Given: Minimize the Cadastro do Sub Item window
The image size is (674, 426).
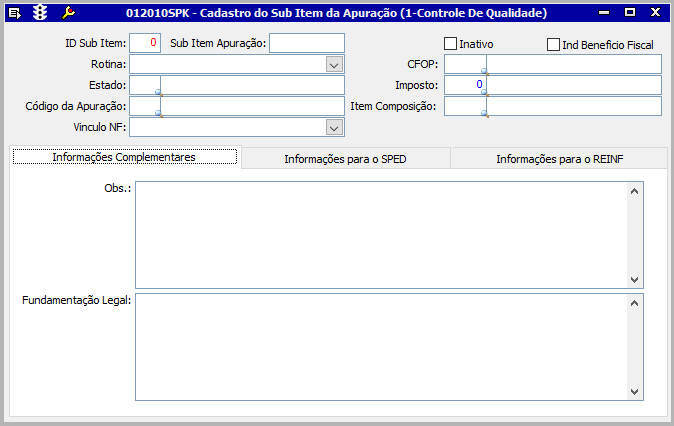Looking at the screenshot, I should [604, 13].
